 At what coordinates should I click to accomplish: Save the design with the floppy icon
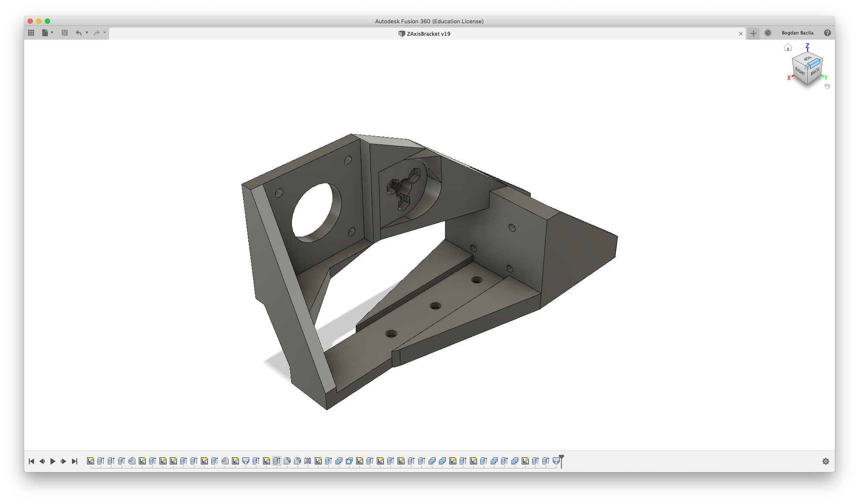click(65, 33)
